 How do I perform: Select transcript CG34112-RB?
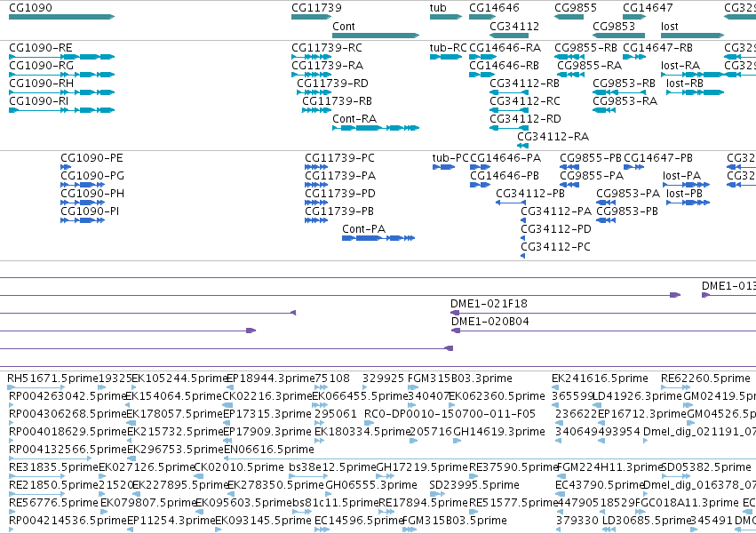pos(509,92)
